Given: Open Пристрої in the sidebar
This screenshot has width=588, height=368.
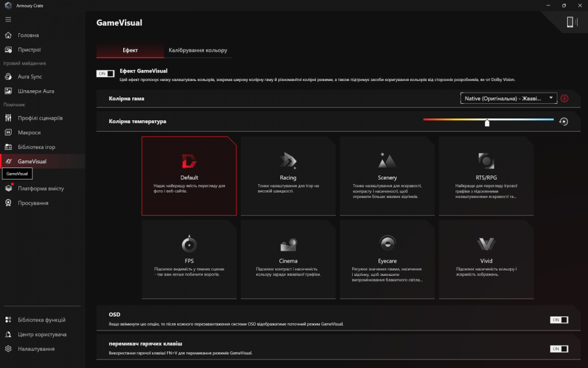Looking at the screenshot, I should [x=42, y=50].
